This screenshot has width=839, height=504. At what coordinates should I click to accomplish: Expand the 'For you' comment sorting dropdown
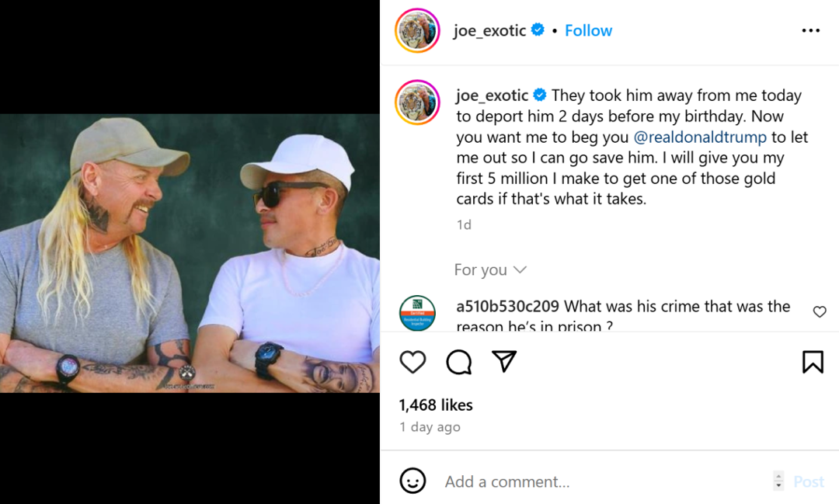(490, 269)
